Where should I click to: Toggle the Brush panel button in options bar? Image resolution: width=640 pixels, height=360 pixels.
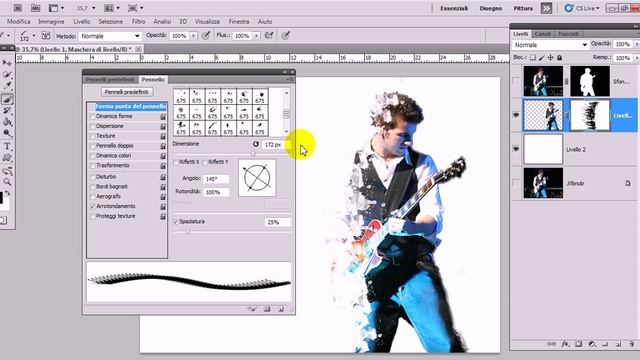pos(46,36)
